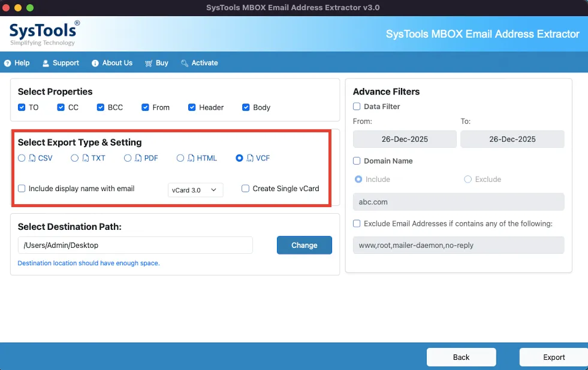588x370 pixels.
Task: Click the abc.com domain input field
Action: [x=459, y=202]
